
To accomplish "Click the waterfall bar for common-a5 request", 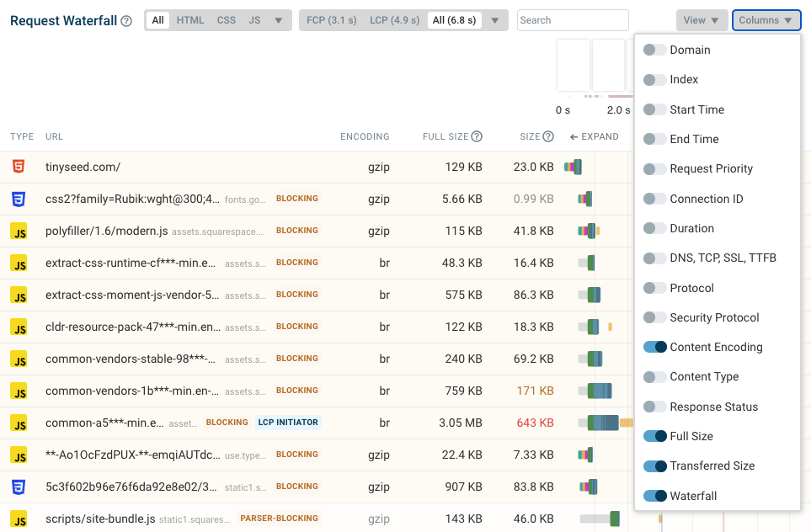I will 603,423.
